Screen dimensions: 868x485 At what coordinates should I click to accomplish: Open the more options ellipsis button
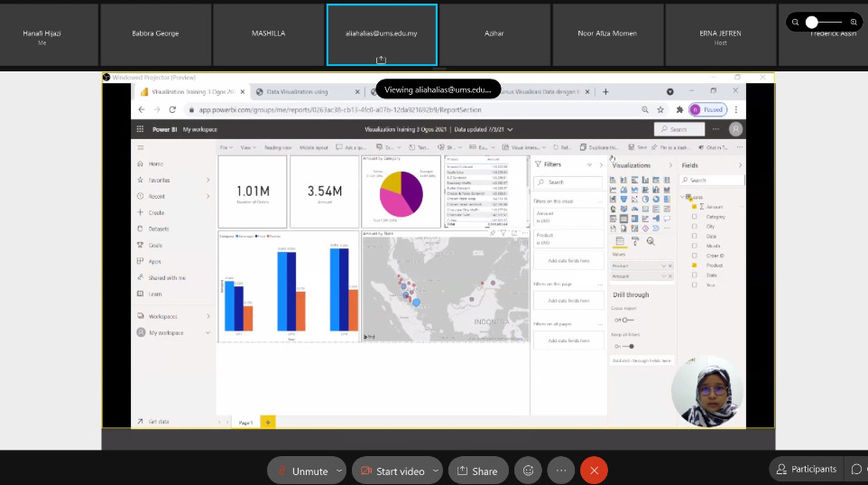(561, 471)
